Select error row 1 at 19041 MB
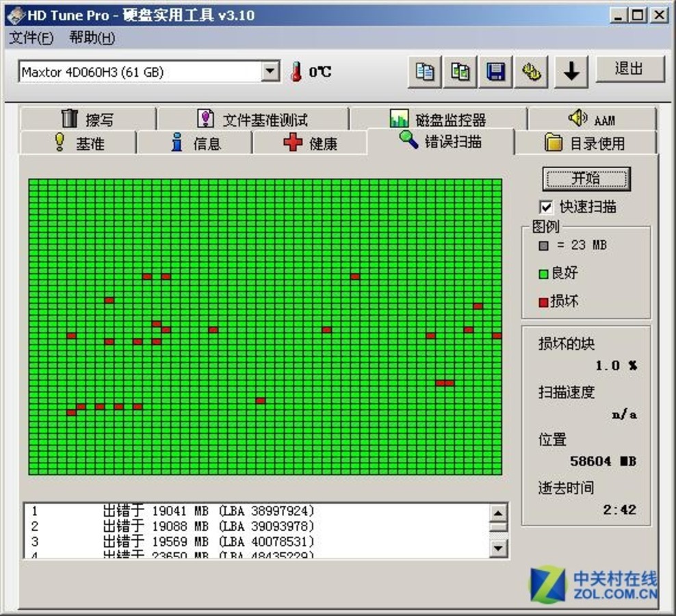Viewport: 676px width, 616px height. [257, 511]
